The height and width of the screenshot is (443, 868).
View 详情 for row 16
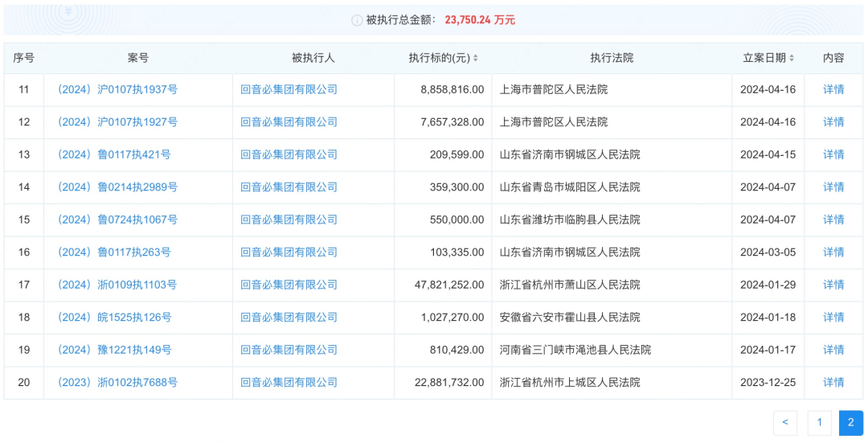point(833,252)
